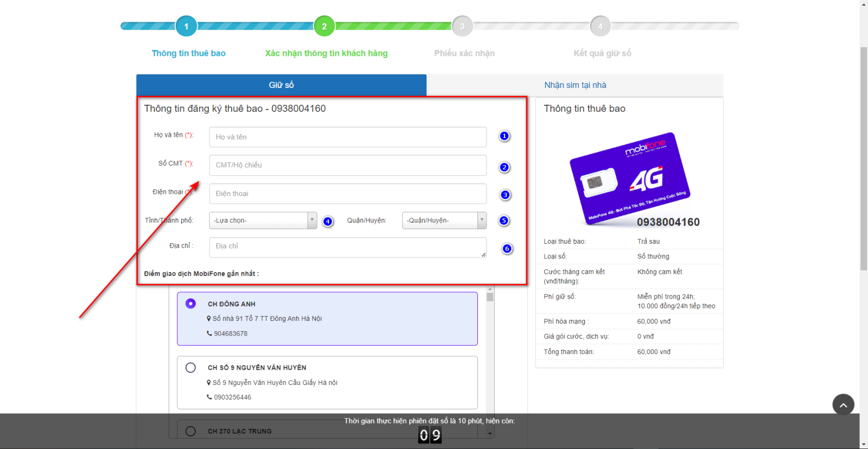Image resolution: width=868 pixels, height=449 pixels.
Task: Click the page vertical scrollbar thumb
Action: [x=864, y=159]
